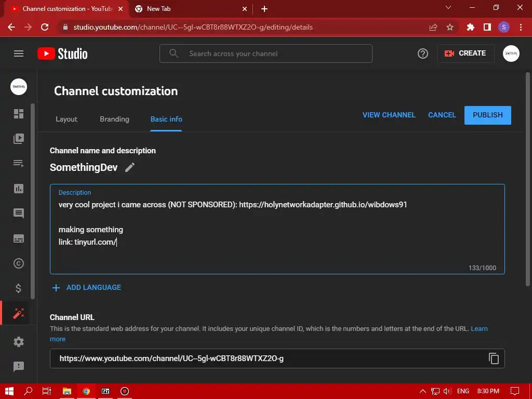This screenshot has height=399, width=532.
Task: Open Chrome profile S avatar
Action: (x=504, y=27)
